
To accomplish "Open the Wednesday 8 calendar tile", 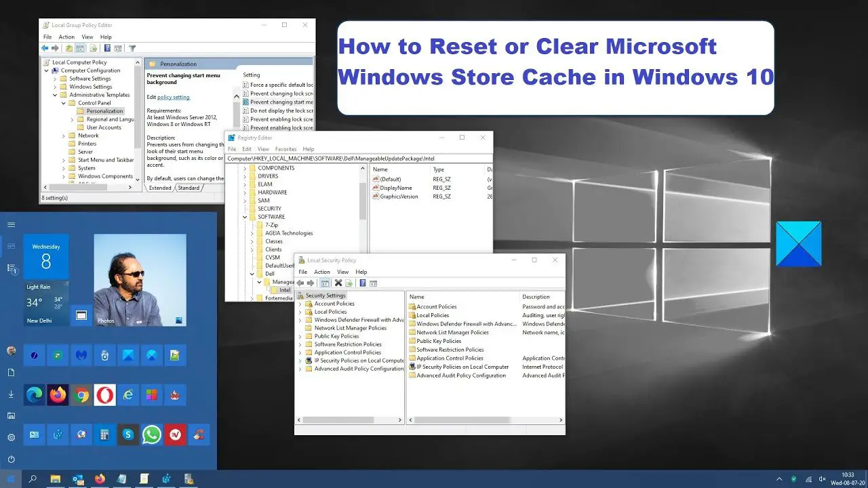I will [x=46, y=257].
